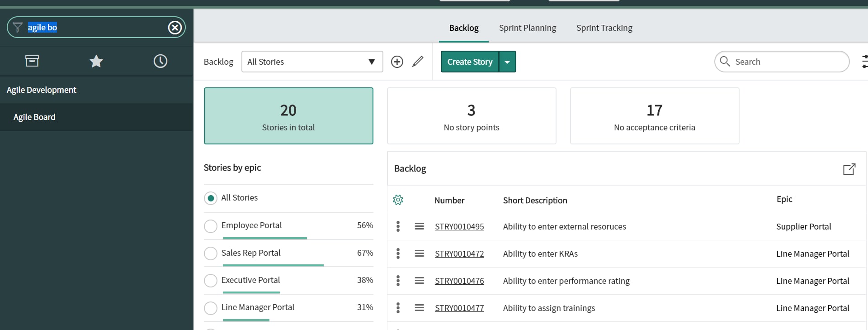Image resolution: width=868 pixels, height=330 pixels.
Task: Open the All Stories backlog dropdown
Action: 312,62
